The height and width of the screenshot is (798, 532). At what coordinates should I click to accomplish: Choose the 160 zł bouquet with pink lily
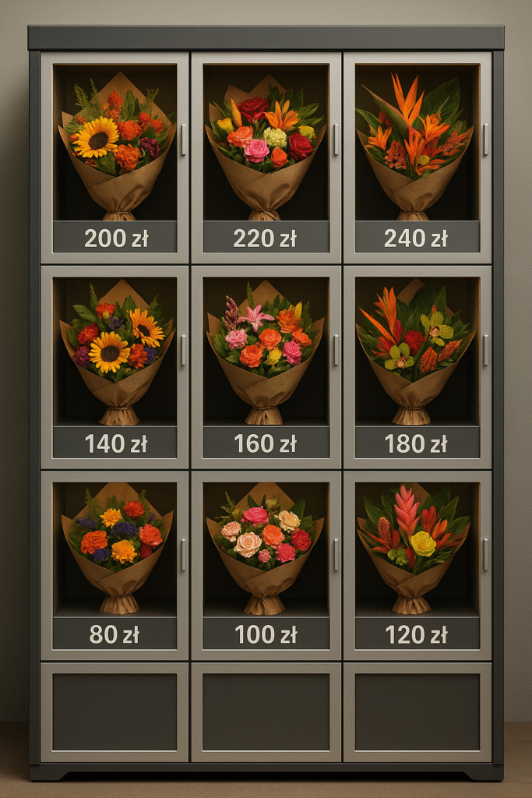265,352
